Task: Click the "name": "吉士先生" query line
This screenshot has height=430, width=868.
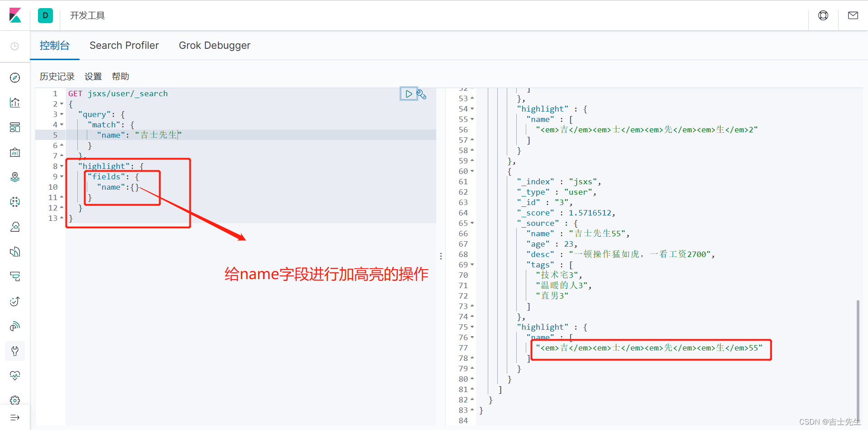Action: 139,135
